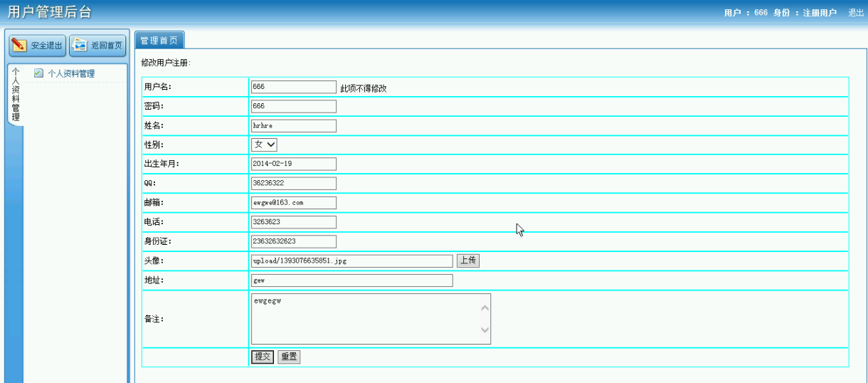This screenshot has height=383, width=868.
Task: Click the 重置 reset button
Action: click(x=289, y=357)
